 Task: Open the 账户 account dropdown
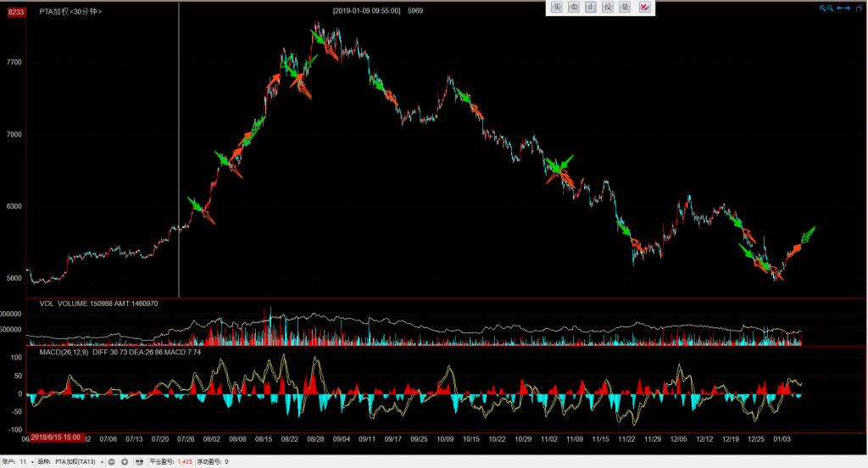(25, 462)
